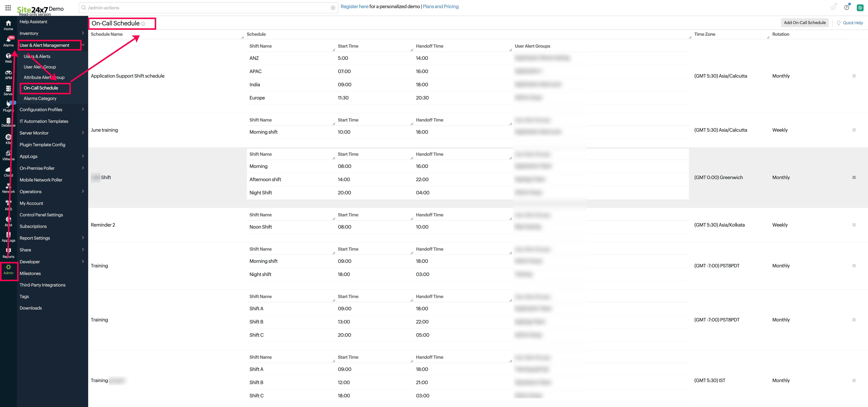The height and width of the screenshot is (407, 868).
Task: Select Users & Alerts submenu item
Action: pyautogui.click(x=37, y=56)
